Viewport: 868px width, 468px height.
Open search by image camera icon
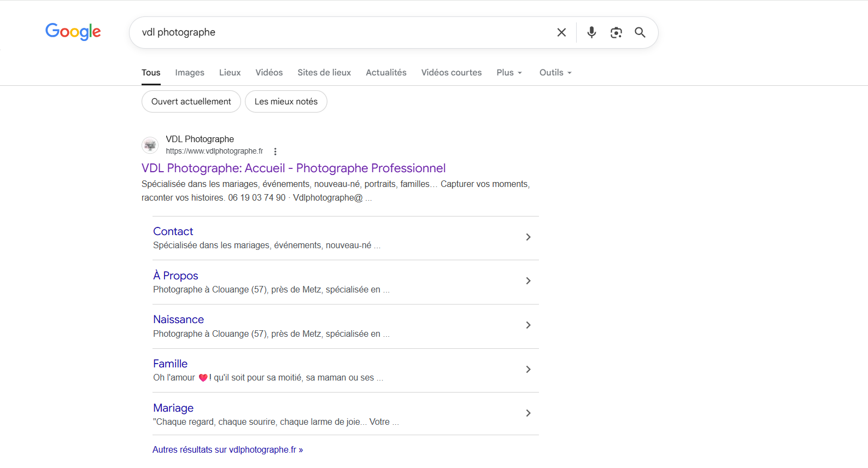pos(616,32)
